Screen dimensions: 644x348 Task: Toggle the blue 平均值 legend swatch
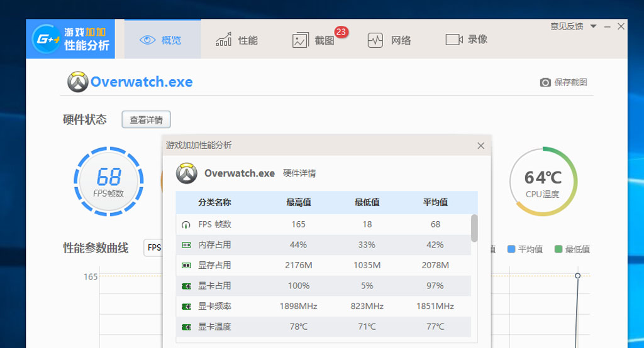click(511, 249)
